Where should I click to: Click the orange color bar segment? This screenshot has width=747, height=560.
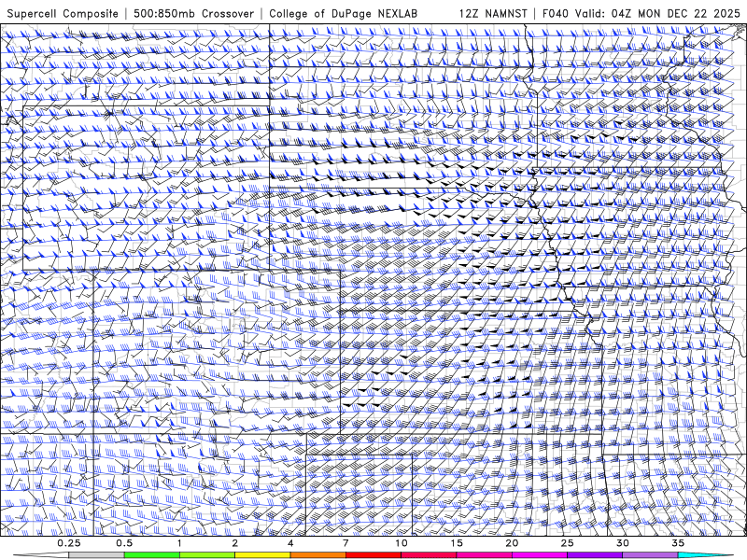[317, 555]
